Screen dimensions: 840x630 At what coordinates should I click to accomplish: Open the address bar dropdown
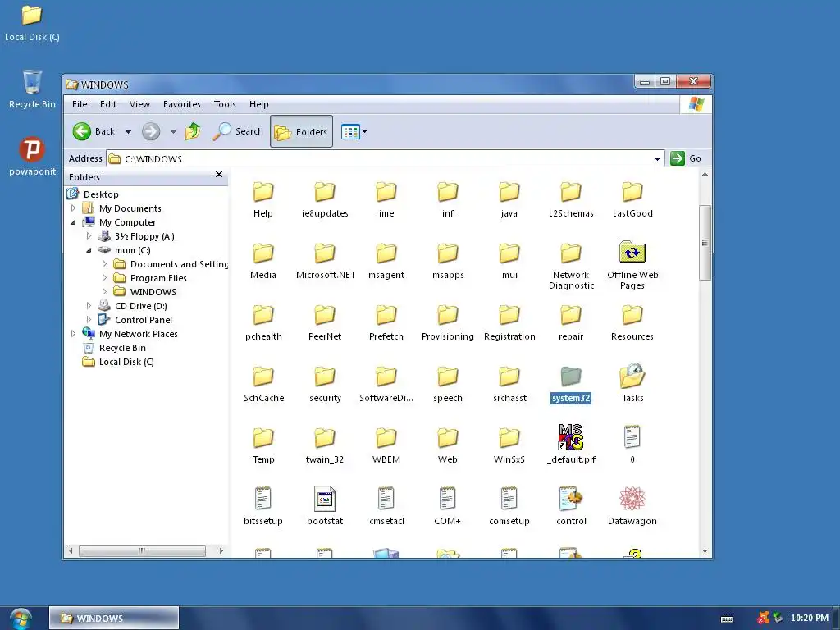(x=657, y=158)
